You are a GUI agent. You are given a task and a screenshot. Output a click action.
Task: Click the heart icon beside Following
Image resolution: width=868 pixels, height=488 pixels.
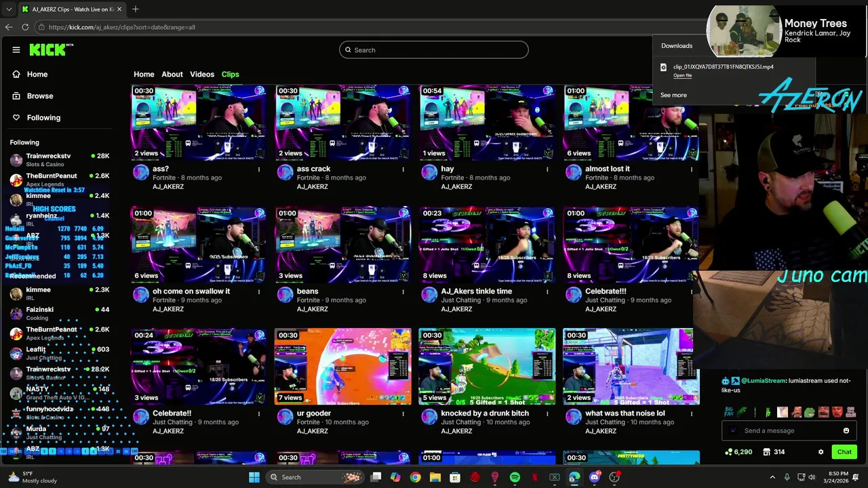pyautogui.click(x=16, y=117)
